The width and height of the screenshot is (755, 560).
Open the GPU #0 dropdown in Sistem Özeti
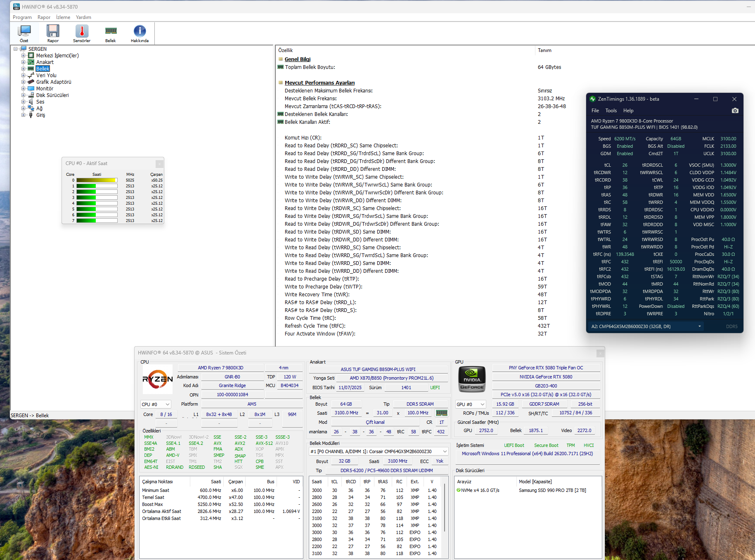(x=471, y=404)
